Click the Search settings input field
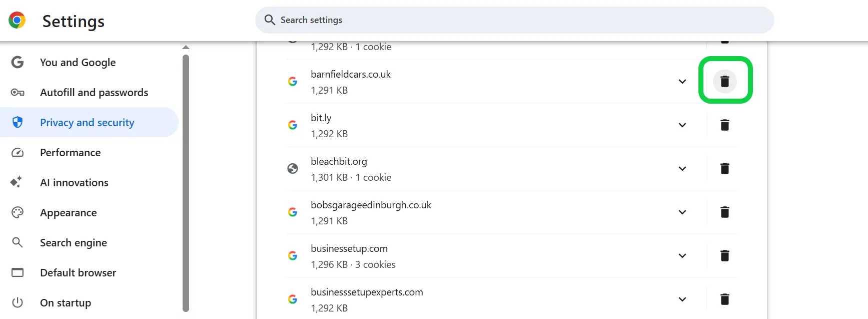868x319 pixels. [514, 20]
